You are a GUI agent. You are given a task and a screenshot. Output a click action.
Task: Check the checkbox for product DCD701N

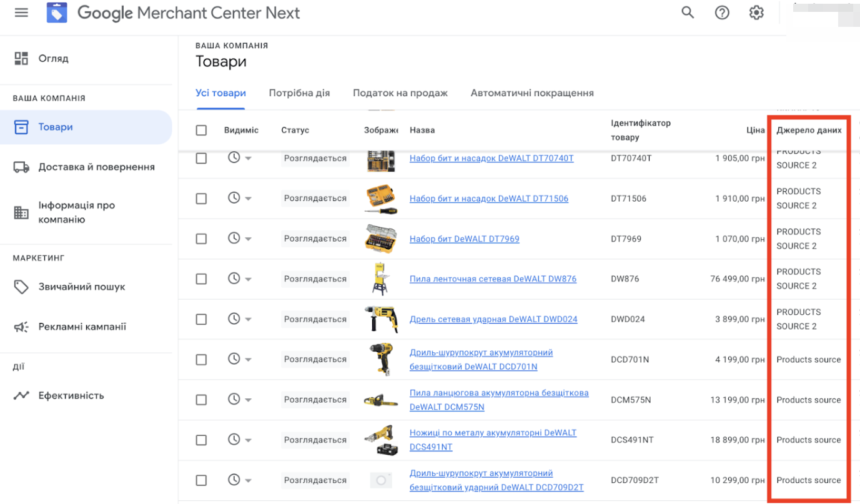coord(201,359)
